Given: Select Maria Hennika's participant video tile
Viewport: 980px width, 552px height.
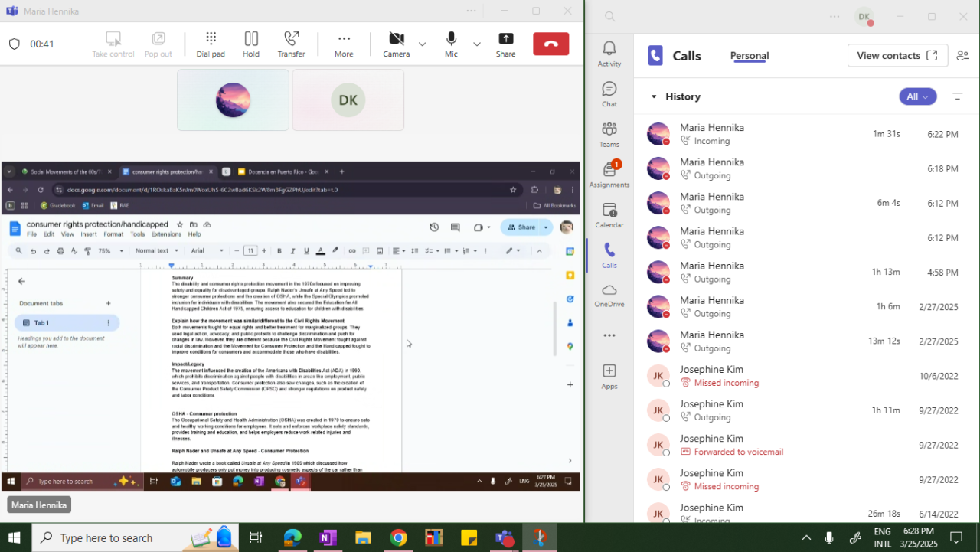Looking at the screenshot, I should [x=233, y=100].
